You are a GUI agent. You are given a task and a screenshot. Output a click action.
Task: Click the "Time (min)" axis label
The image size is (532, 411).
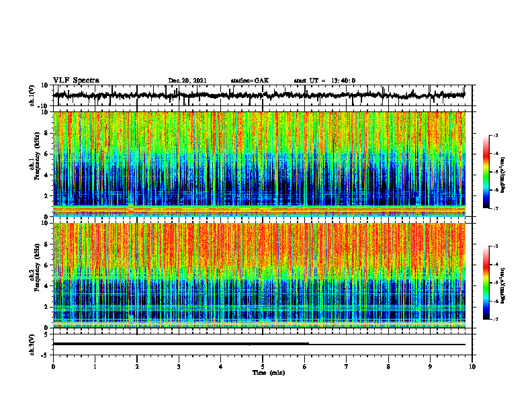(x=269, y=373)
